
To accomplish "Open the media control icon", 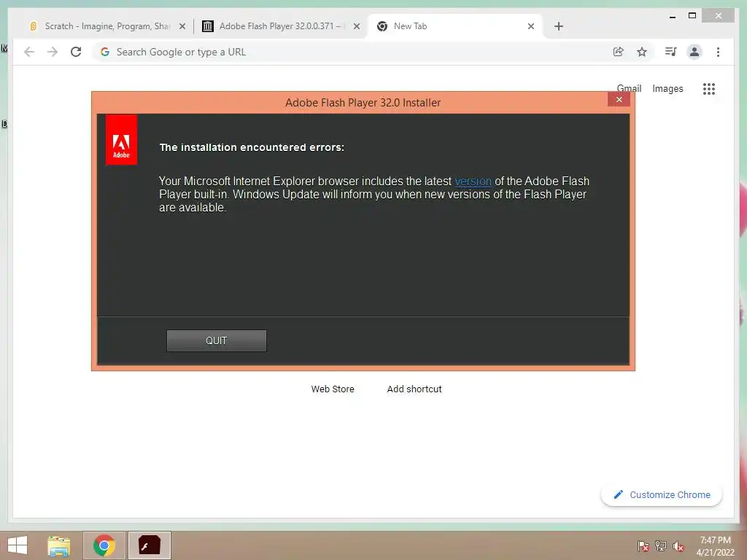I will 671,52.
